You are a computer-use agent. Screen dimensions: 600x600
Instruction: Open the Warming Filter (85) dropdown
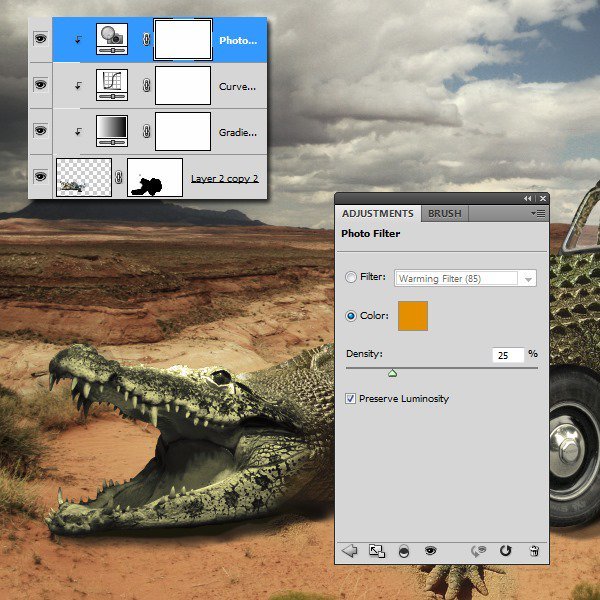(465, 279)
